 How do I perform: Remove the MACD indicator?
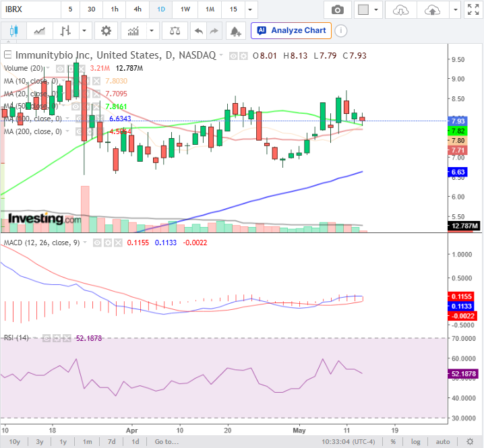click(118, 243)
